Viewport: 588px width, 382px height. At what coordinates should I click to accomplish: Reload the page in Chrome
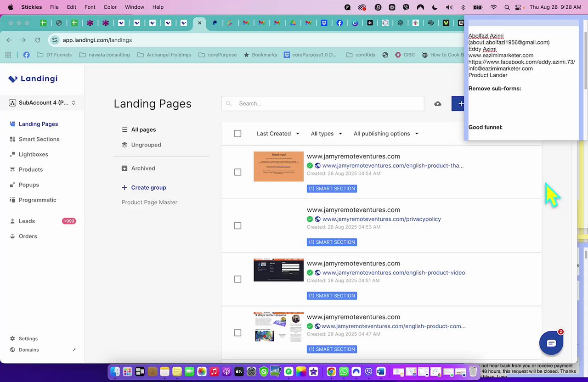[x=38, y=40]
